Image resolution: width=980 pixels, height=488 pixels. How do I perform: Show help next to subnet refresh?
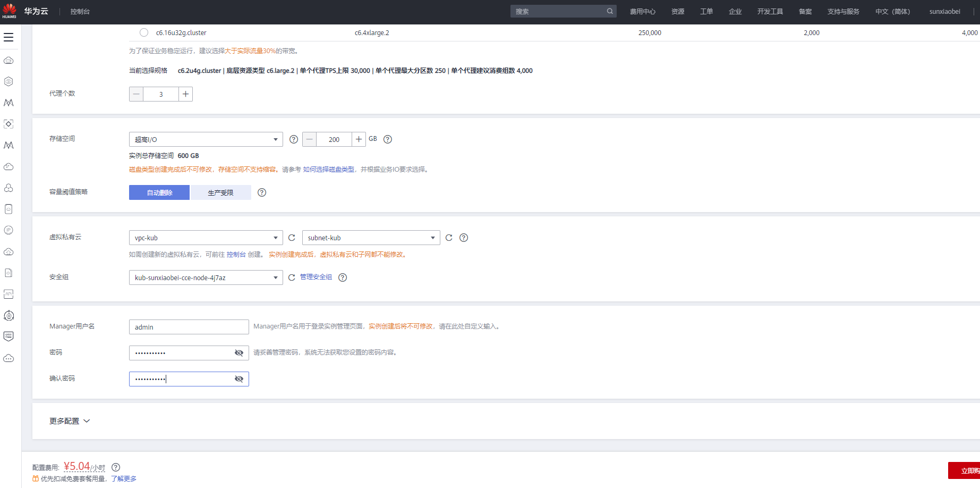[x=464, y=238]
